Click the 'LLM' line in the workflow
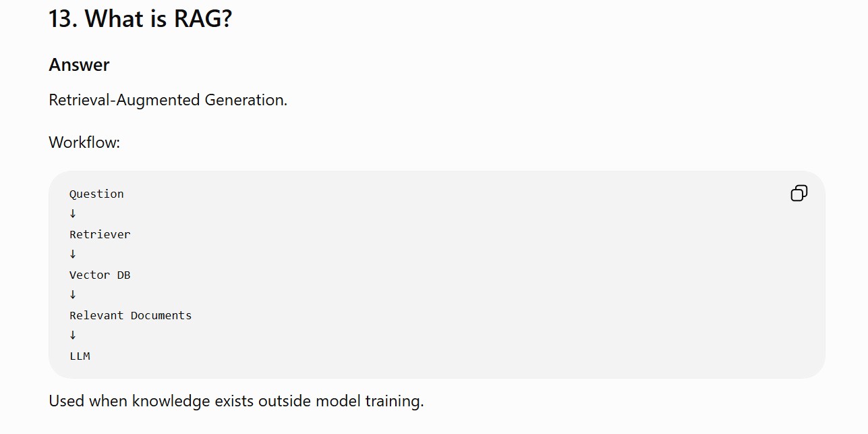Screen dimensions: 868x434 [x=80, y=356]
